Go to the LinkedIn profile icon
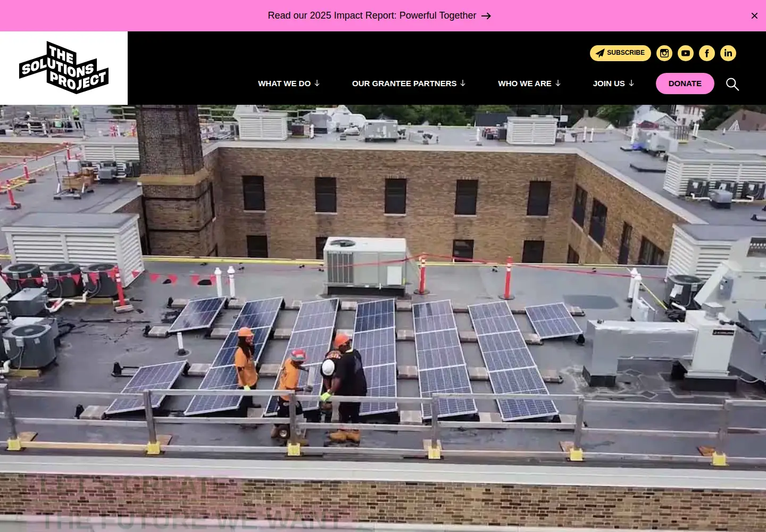 point(728,53)
